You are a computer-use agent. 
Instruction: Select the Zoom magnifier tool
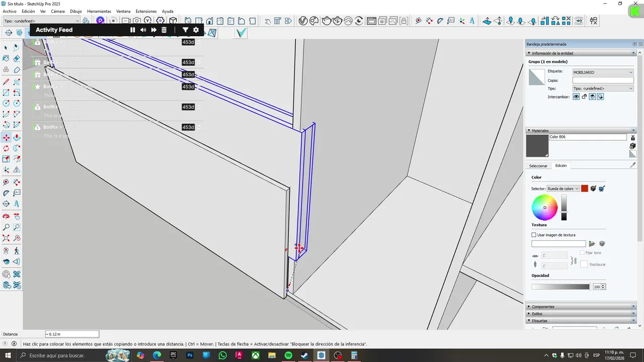click(x=6, y=227)
